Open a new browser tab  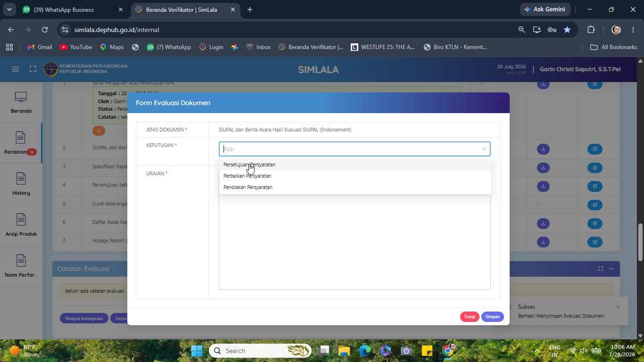click(250, 9)
